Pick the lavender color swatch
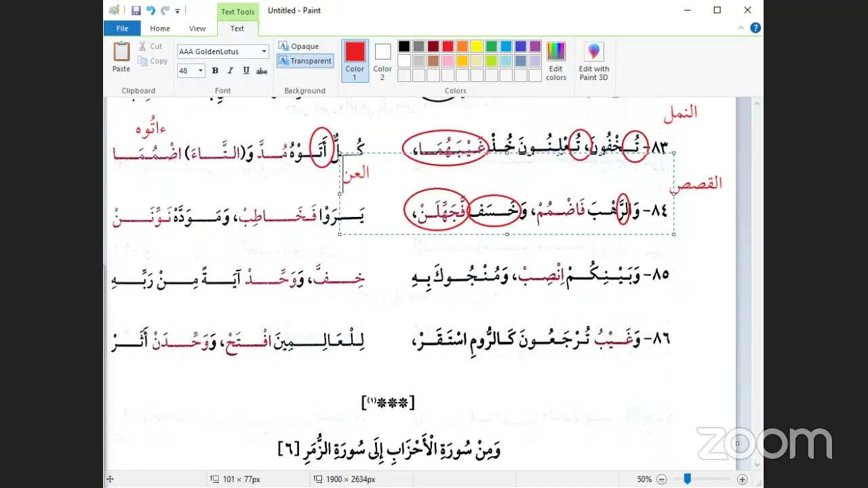Screen dimensions: 868x488 tap(535, 61)
